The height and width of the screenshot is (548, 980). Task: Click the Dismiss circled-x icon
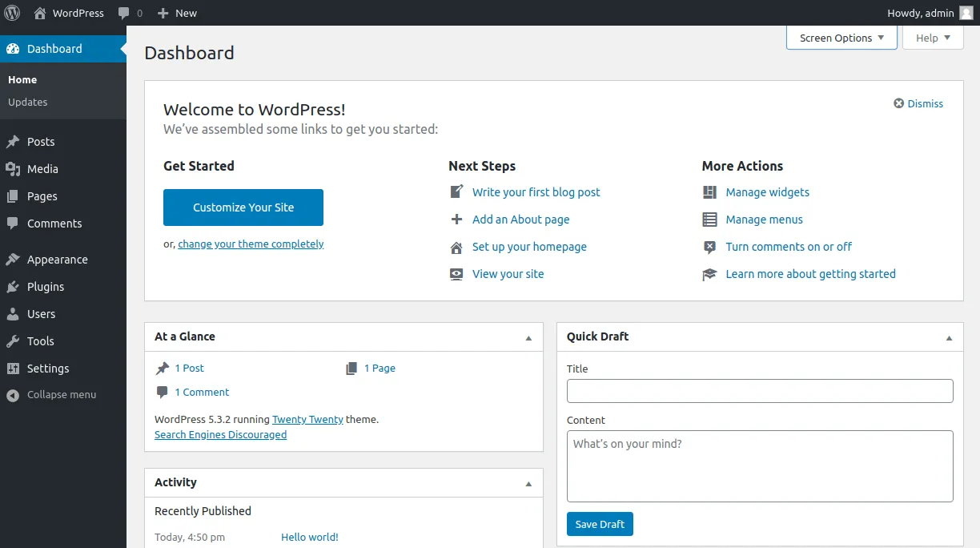(x=899, y=103)
